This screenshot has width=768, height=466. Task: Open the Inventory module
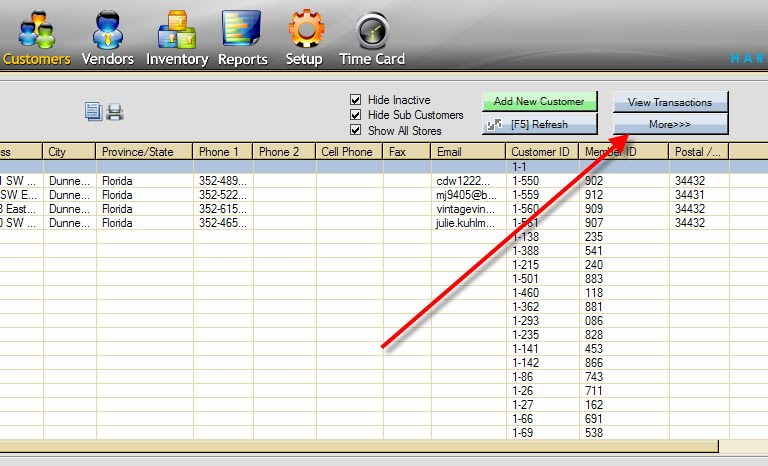(177, 36)
